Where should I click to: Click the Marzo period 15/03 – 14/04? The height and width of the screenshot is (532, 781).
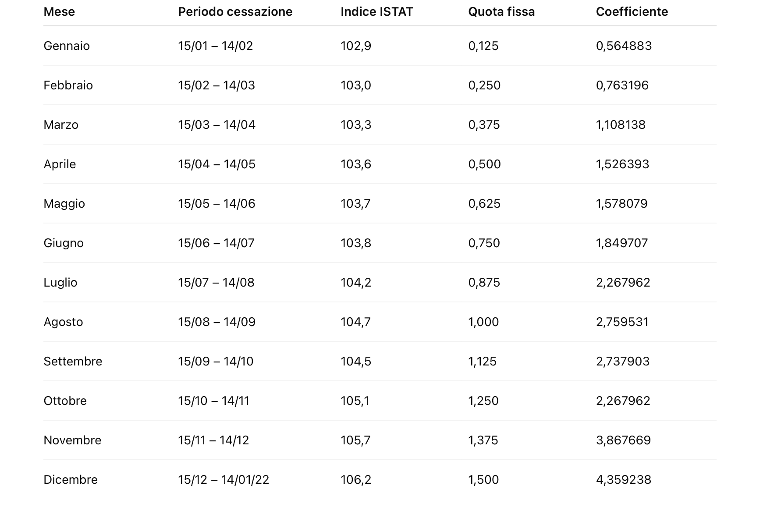click(217, 125)
